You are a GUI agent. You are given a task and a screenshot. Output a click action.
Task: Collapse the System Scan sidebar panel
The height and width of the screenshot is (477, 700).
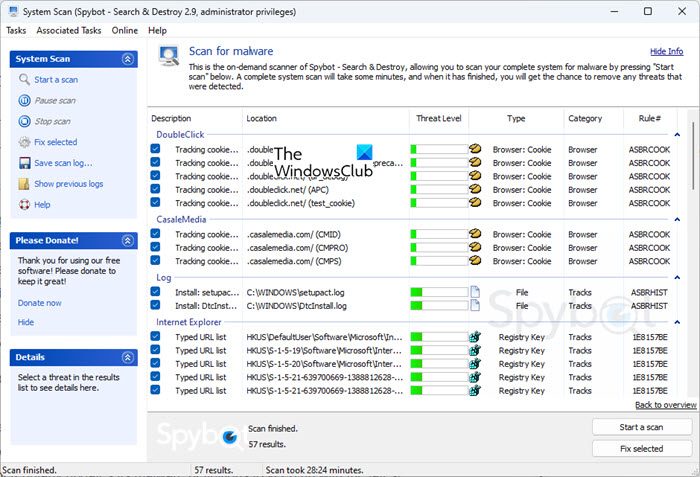coord(127,60)
